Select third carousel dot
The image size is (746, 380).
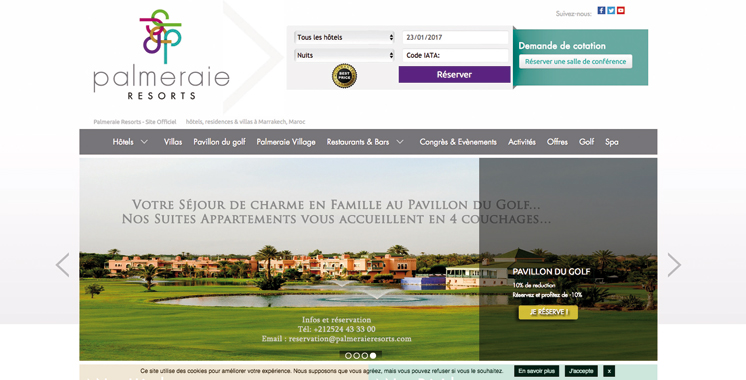(x=364, y=355)
